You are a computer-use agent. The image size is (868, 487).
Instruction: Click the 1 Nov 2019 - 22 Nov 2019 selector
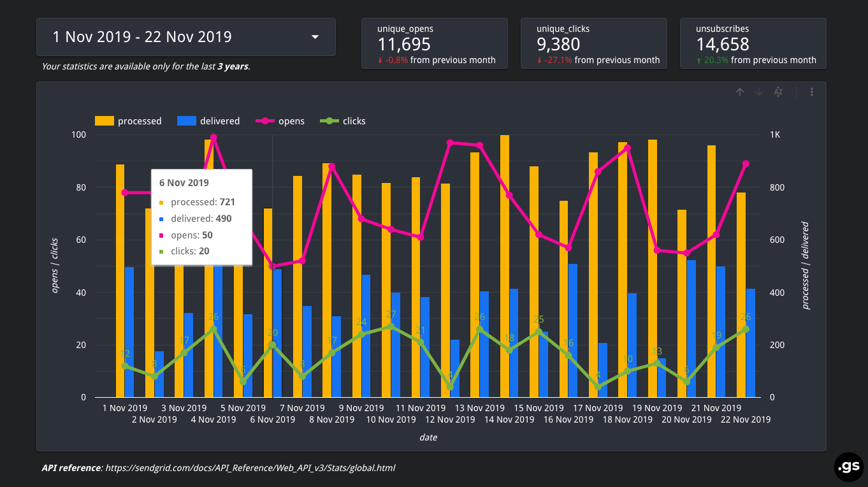[142, 37]
